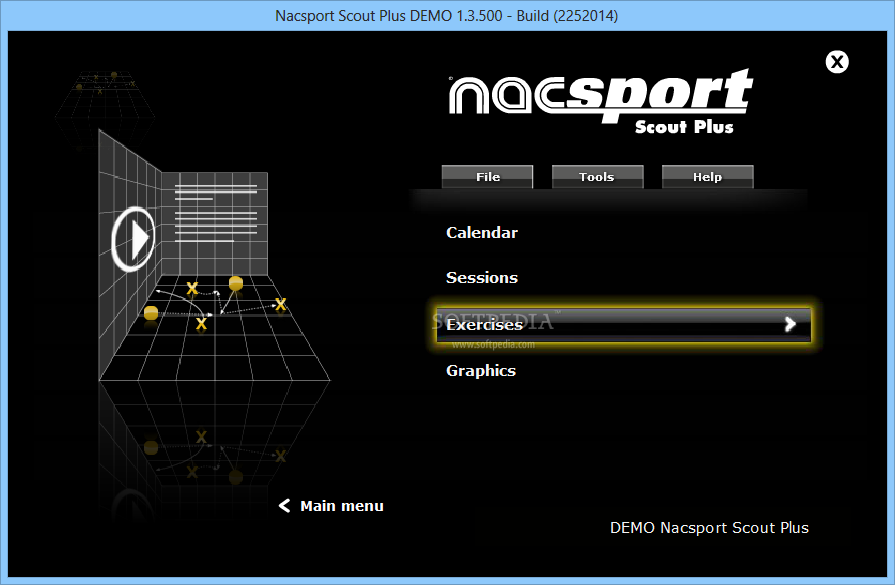Open the Graphics section
Image resolution: width=895 pixels, height=585 pixels.
(481, 371)
